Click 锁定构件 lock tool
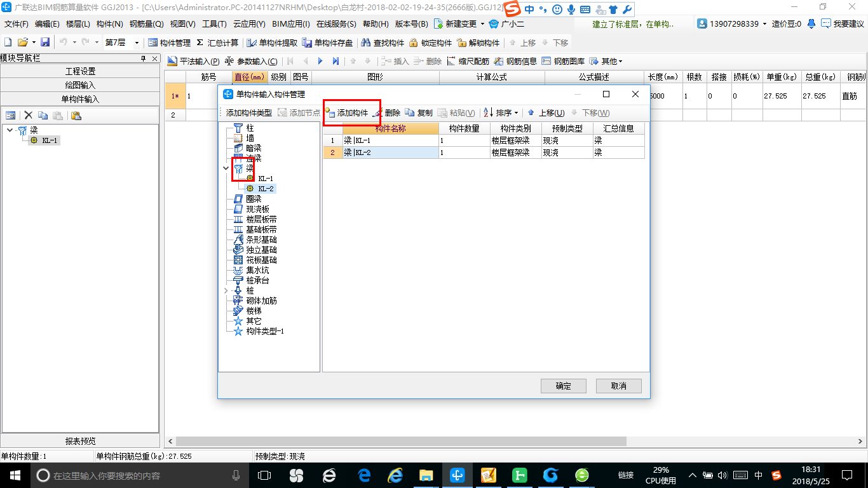The image size is (868, 488). click(x=430, y=43)
